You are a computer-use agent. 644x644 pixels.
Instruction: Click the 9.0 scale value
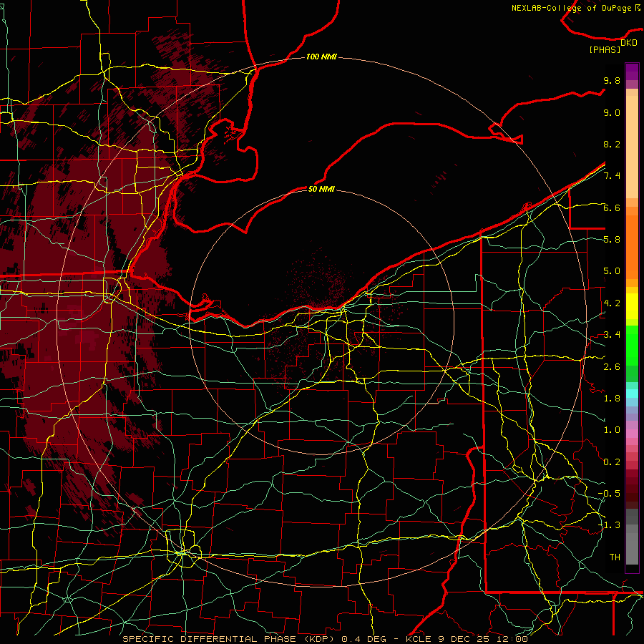pos(612,112)
